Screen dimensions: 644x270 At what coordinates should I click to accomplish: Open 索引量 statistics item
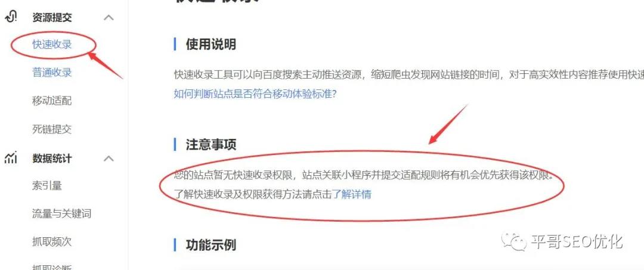47,185
